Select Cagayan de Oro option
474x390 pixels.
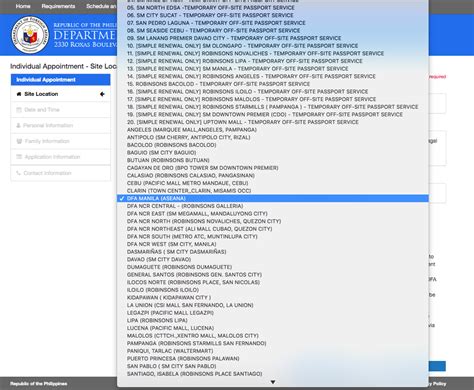[273, 168]
